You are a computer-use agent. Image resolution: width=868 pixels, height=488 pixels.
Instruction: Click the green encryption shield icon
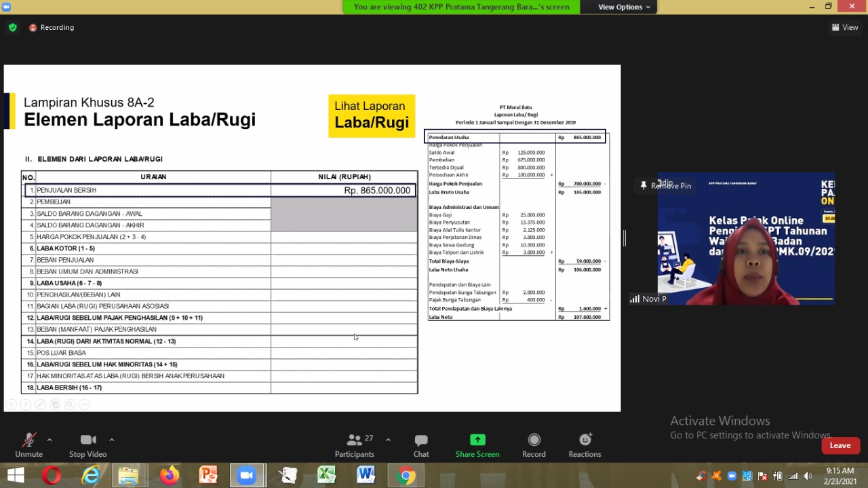12,28
